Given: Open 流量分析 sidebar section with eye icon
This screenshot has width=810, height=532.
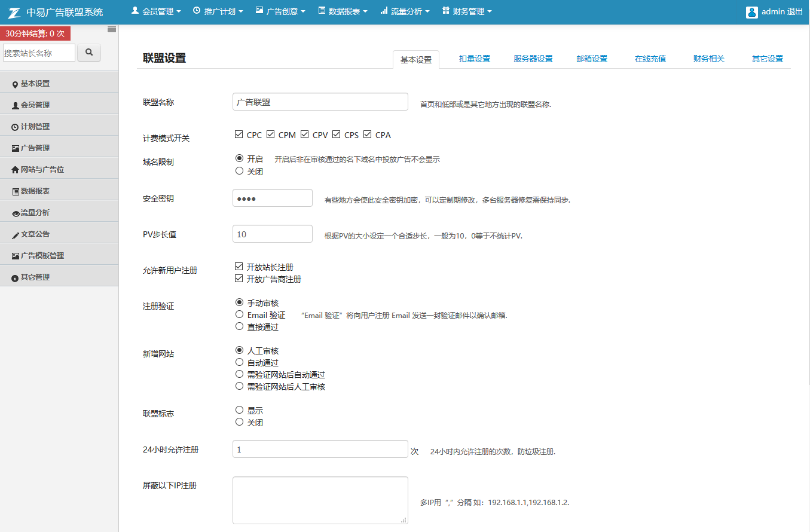Looking at the screenshot, I should [x=35, y=213].
